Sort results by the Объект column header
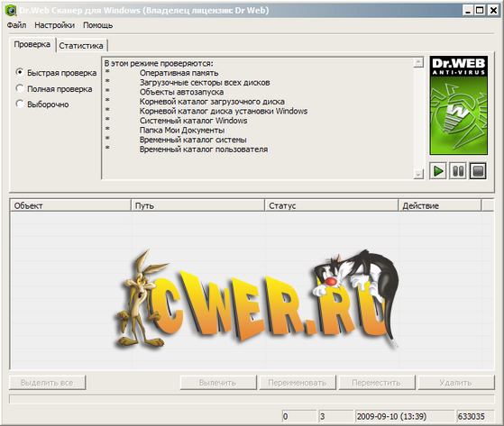This screenshot has width=504, height=426. [70, 205]
